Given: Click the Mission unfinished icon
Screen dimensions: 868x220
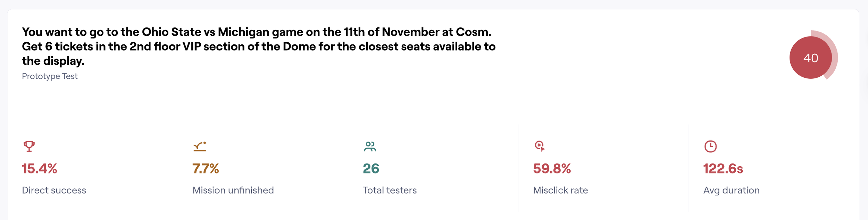Looking at the screenshot, I should coord(200,146).
